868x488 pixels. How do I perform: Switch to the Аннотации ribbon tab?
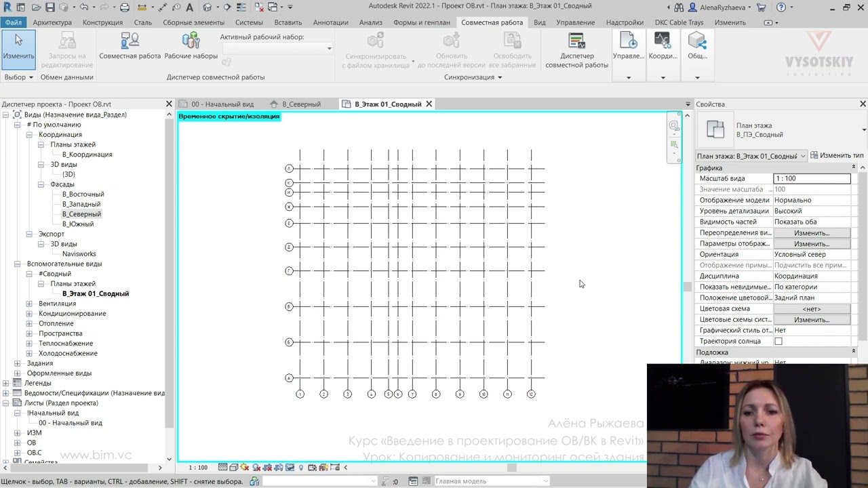point(330,22)
